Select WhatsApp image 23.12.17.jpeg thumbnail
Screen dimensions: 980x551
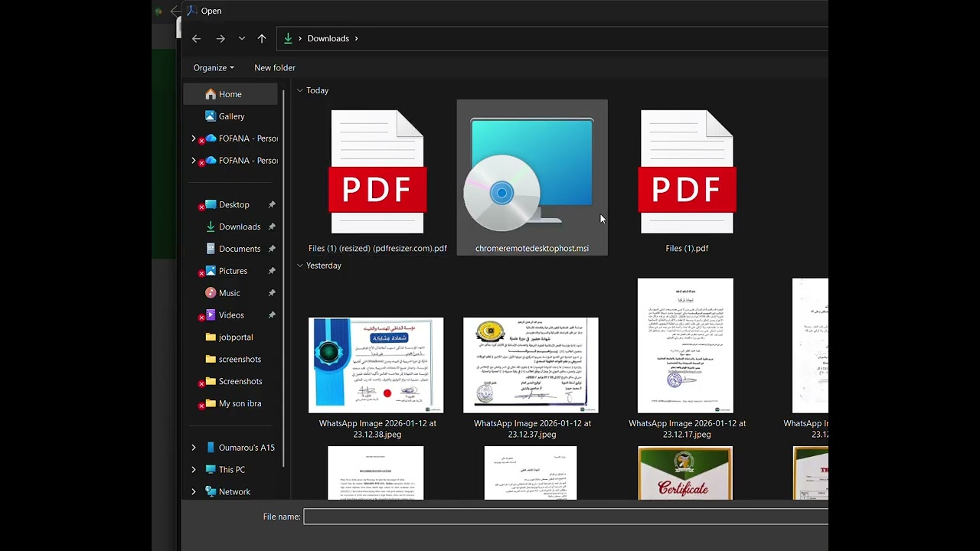tap(685, 346)
